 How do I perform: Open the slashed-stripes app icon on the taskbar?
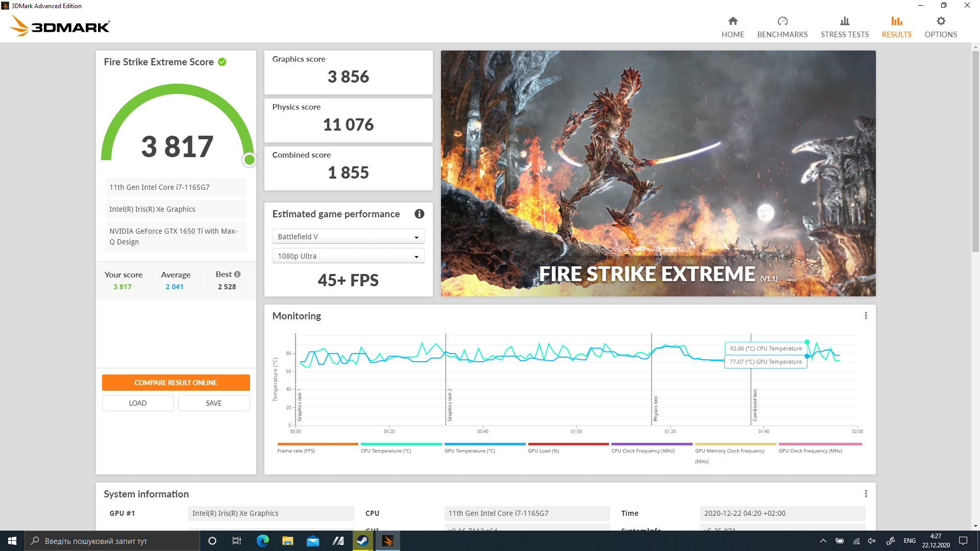pos(337,541)
